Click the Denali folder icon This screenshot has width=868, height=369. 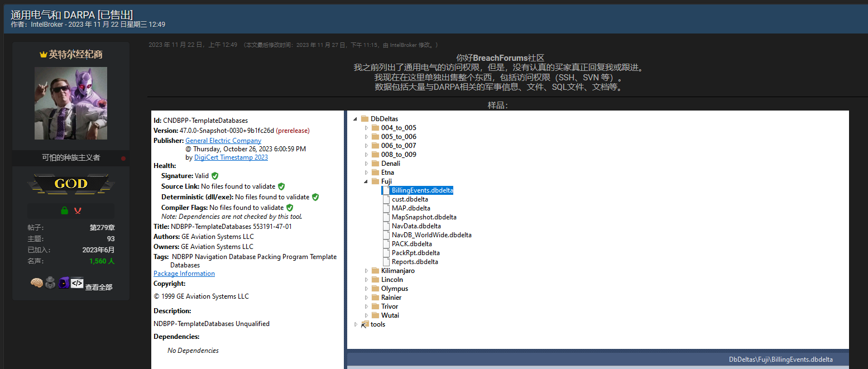(375, 164)
